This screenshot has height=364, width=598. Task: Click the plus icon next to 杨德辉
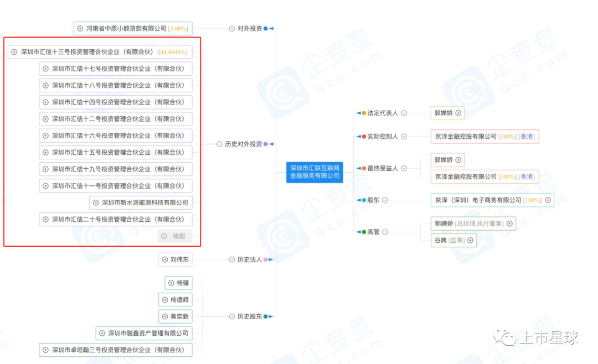[165, 300]
